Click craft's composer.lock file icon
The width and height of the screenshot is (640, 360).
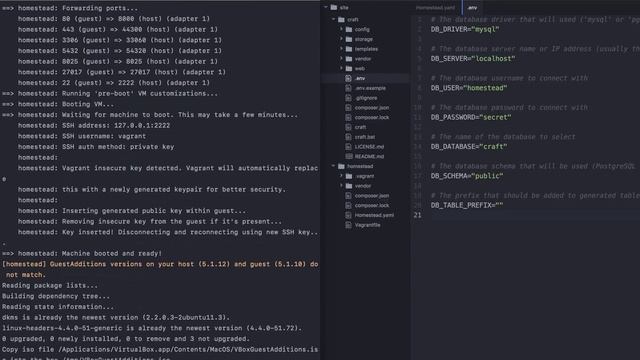pos(348,117)
